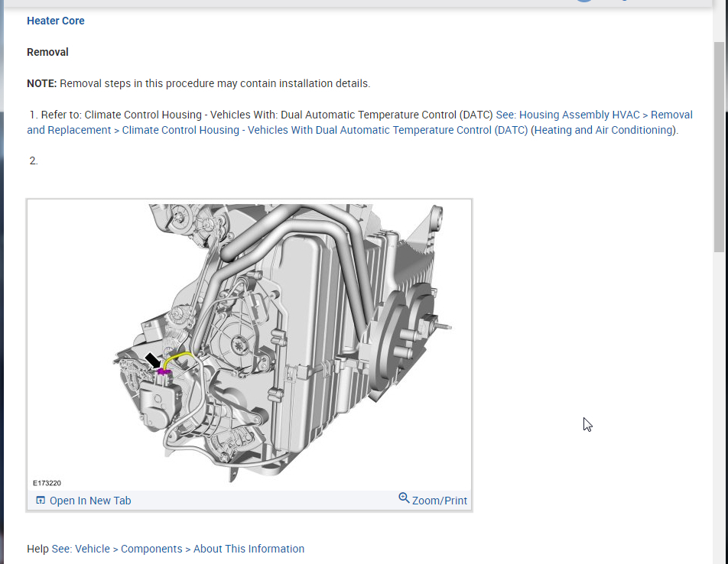This screenshot has height=564, width=728.
Task: Open About This Information link
Action: (249, 549)
